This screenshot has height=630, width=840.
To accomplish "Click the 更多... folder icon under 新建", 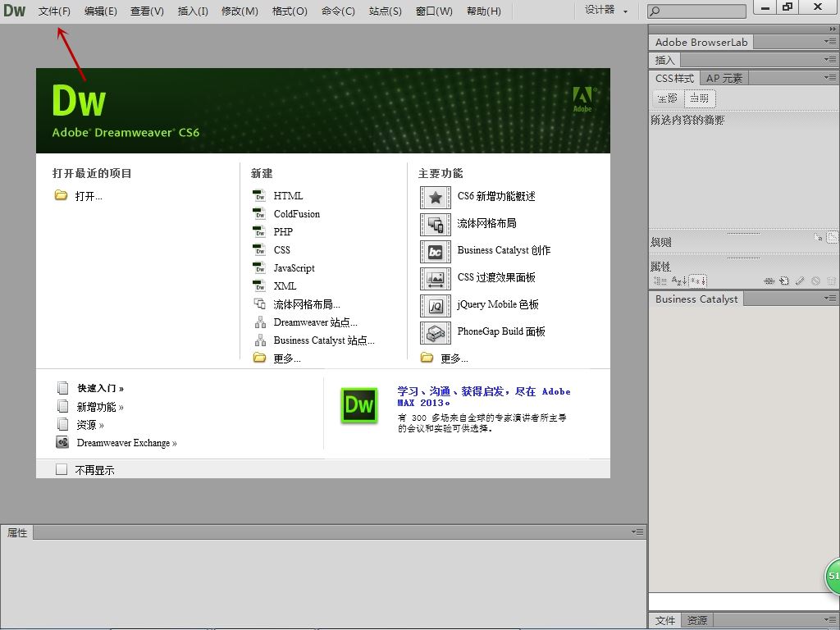I will 259,358.
